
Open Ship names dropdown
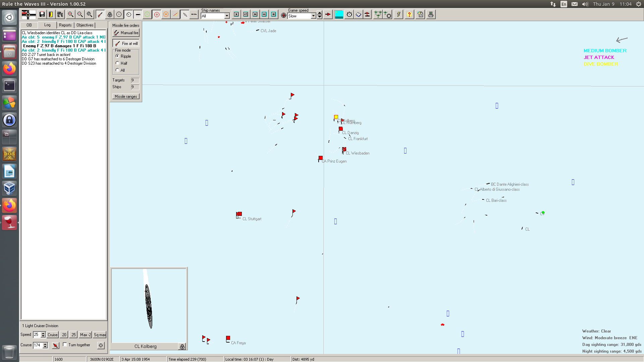click(227, 16)
